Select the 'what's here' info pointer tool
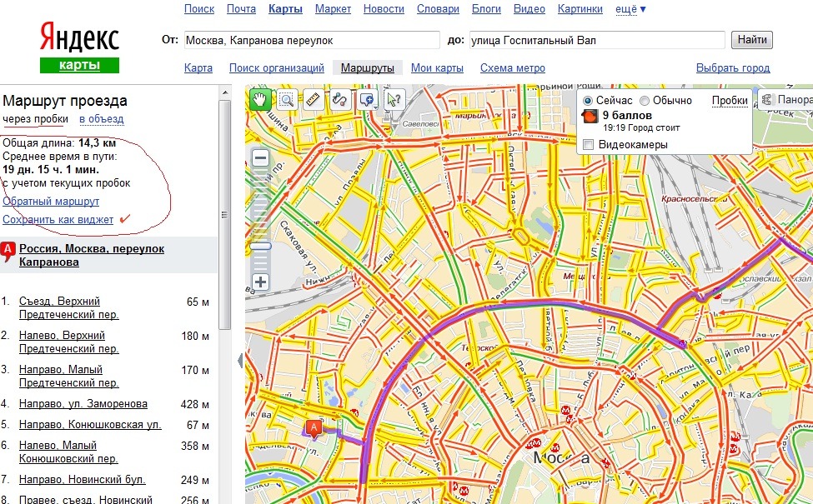The width and height of the screenshot is (813, 504). click(x=394, y=99)
